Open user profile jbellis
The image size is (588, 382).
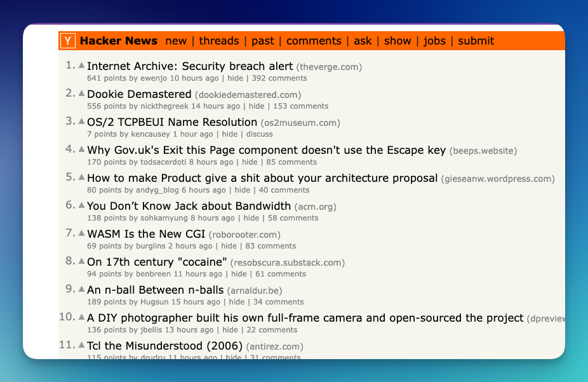151,330
